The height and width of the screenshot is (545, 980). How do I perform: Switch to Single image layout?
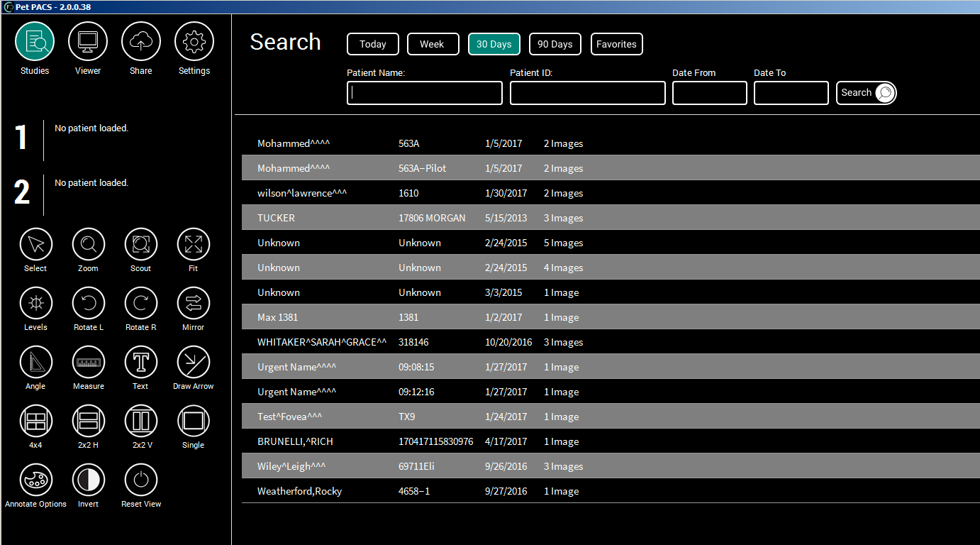194,422
